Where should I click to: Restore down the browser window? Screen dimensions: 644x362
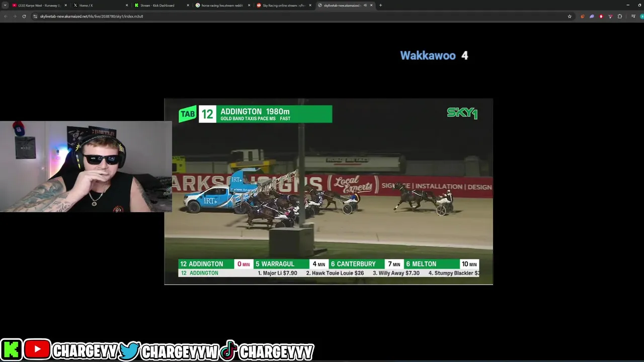click(639, 5)
